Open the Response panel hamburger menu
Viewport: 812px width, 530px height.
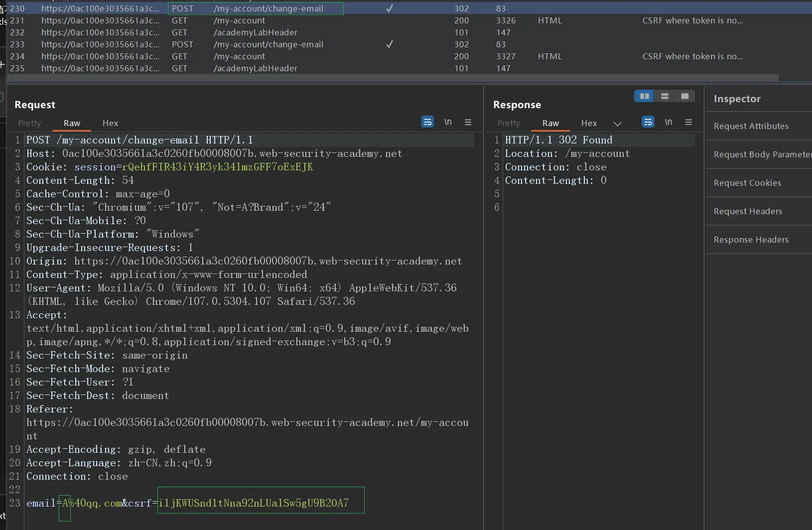688,122
